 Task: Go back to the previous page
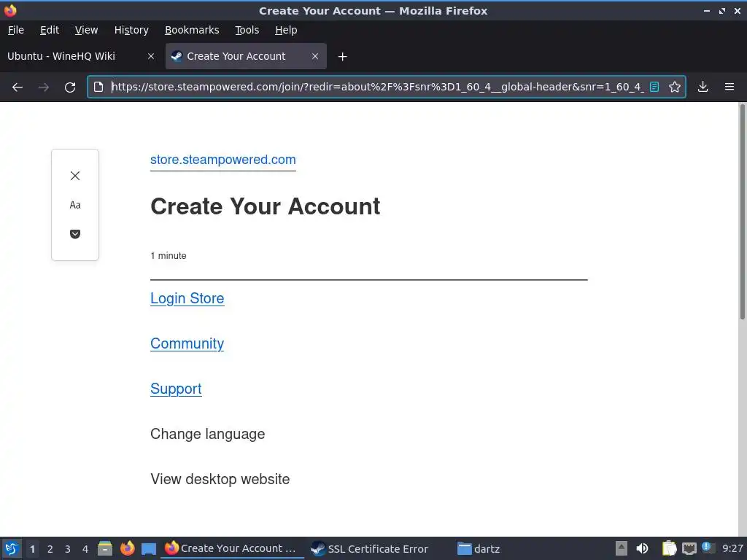(18, 87)
